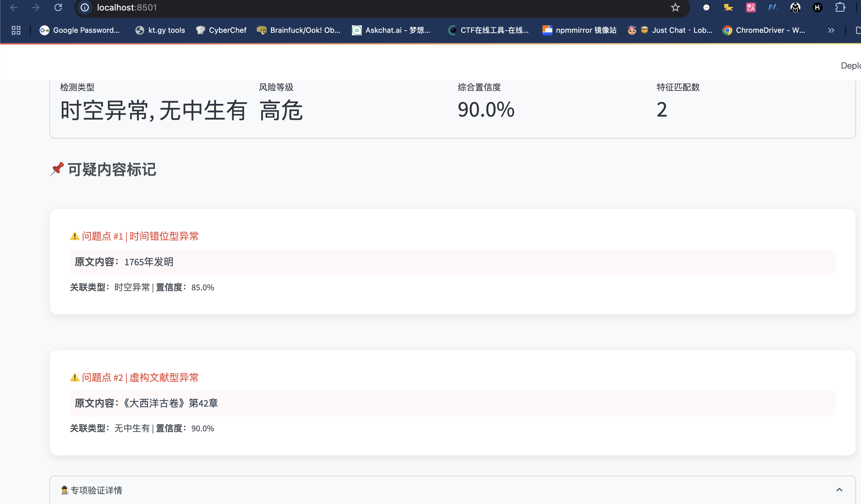
Task: Click the translate extension icon
Action: point(751,7)
